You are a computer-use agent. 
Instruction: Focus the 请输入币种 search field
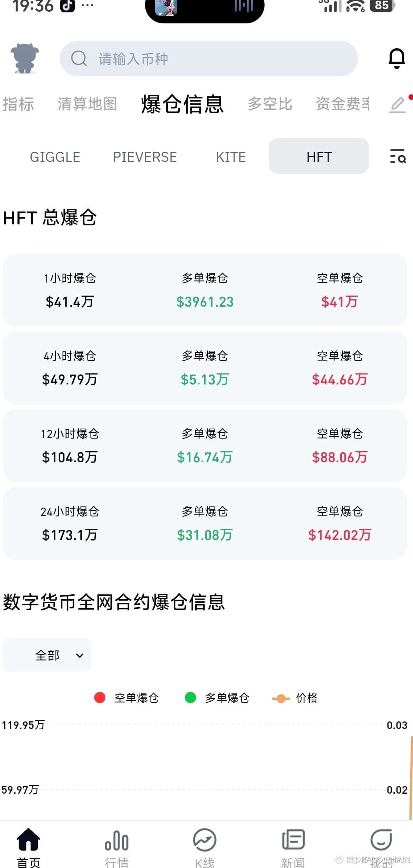pos(209,59)
